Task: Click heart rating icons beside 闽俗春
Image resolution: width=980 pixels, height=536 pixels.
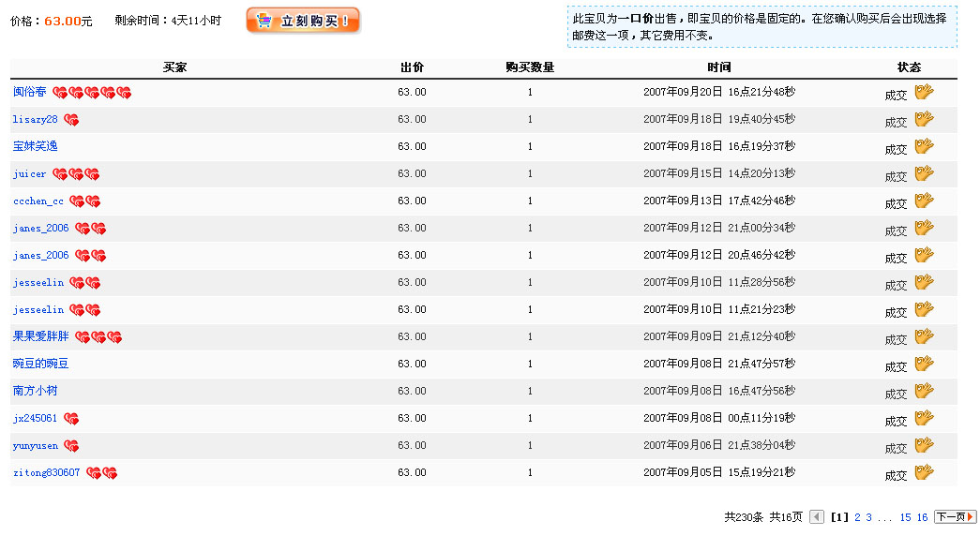Action: (x=92, y=93)
